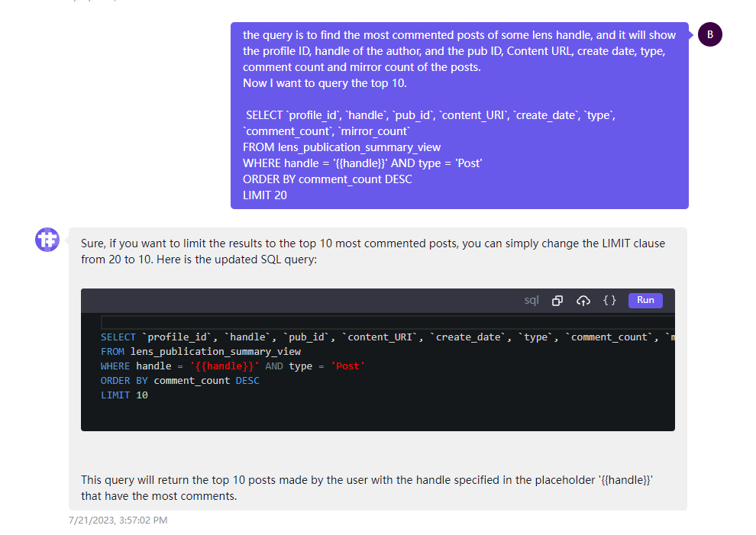The image size is (756, 535).
Task: Click the 'Post' string in the code block
Action: point(347,366)
